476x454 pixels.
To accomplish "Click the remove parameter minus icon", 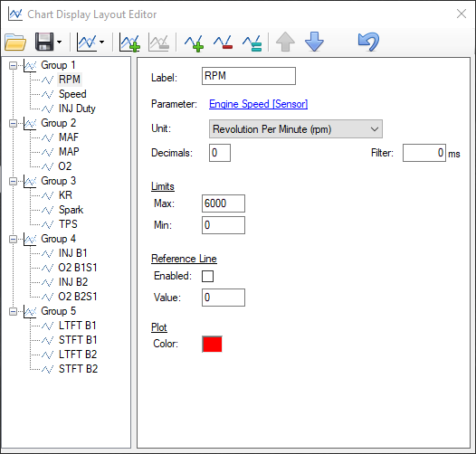I will click(223, 43).
